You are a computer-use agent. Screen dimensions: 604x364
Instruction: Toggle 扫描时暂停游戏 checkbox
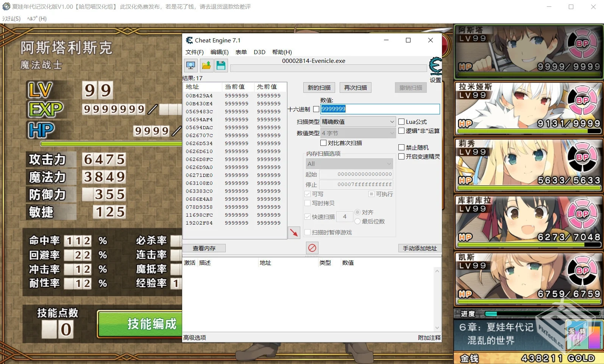[x=307, y=232]
